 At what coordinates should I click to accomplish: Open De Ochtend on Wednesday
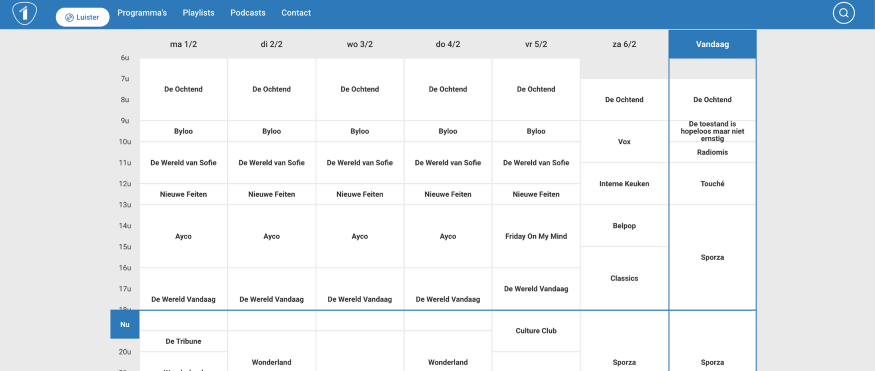point(360,89)
